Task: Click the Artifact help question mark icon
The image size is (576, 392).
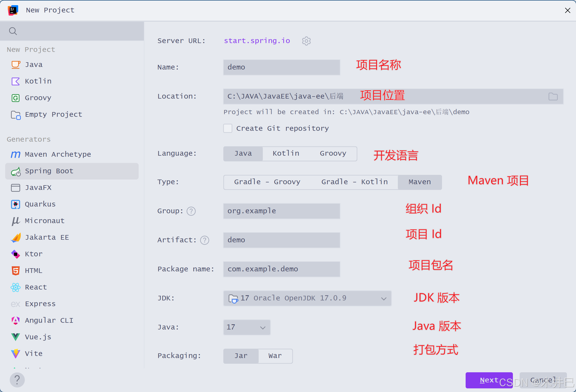Action: tap(205, 240)
